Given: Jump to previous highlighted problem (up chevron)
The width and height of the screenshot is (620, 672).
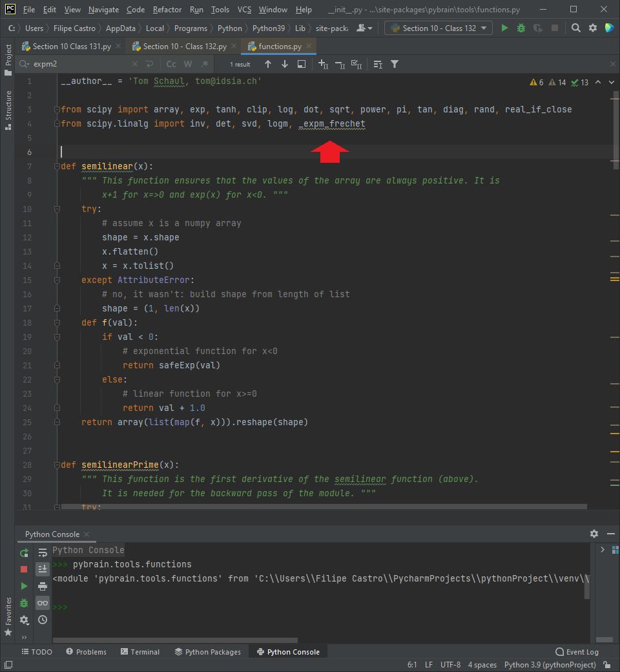Looking at the screenshot, I should click(598, 82).
